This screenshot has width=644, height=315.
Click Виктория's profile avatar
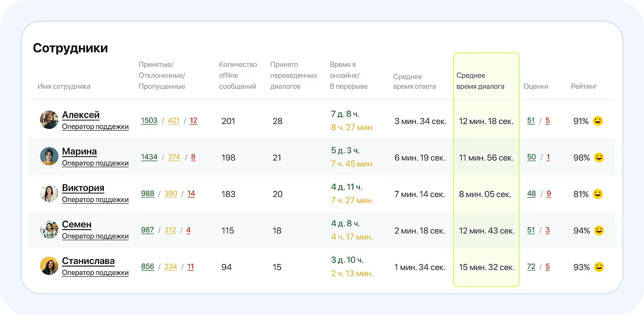[x=49, y=193]
